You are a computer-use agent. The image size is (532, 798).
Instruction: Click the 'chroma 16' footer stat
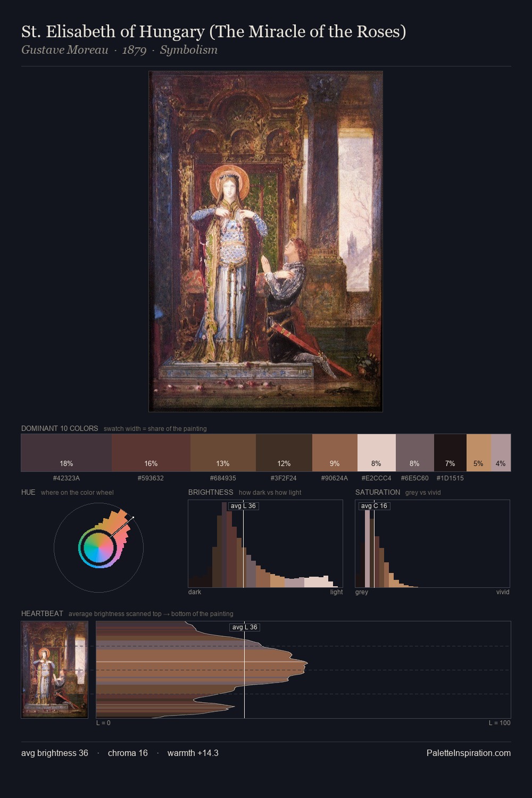128,753
